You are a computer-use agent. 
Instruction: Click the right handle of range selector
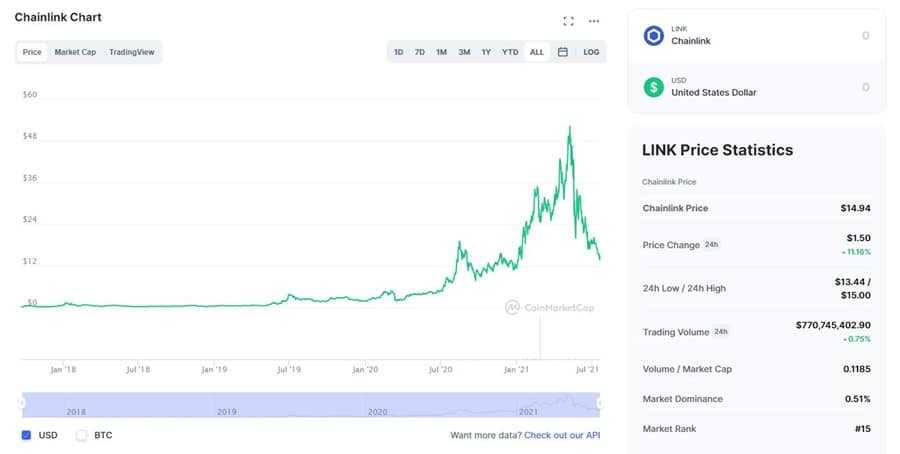pyautogui.click(x=600, y=403)
